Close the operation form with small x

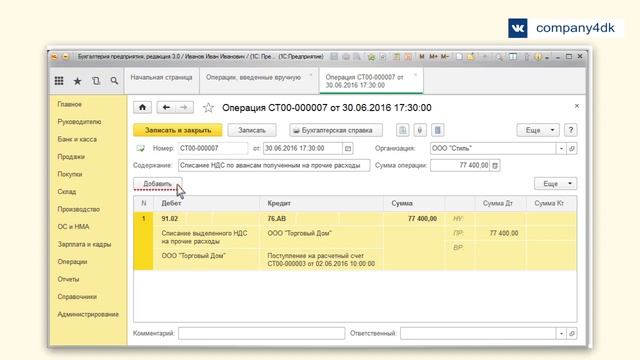click(x=577, y=106)
